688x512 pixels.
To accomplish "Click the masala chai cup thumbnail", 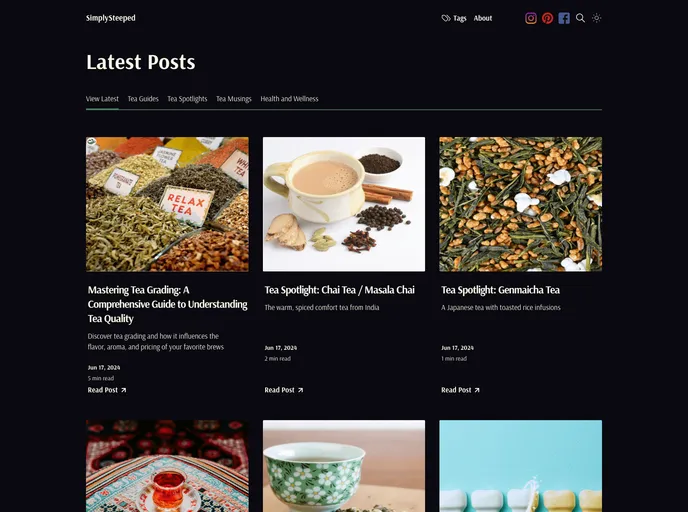I will 344,204.
